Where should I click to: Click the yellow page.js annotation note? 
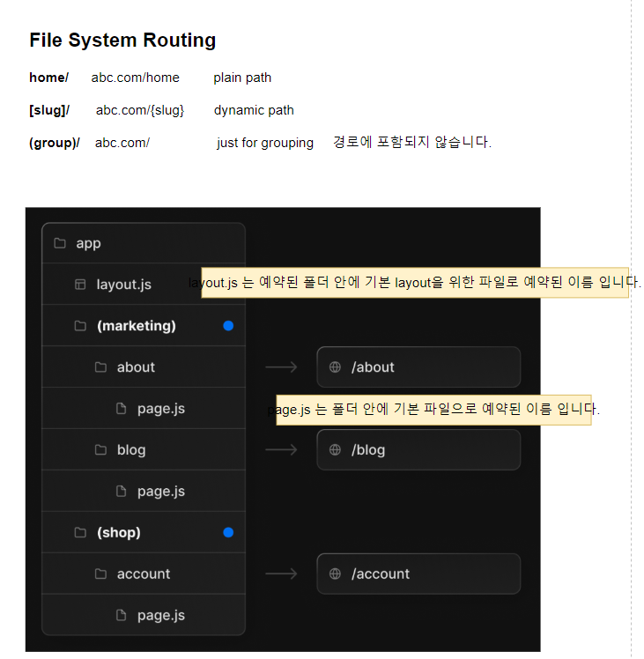(x=433, y=410)
